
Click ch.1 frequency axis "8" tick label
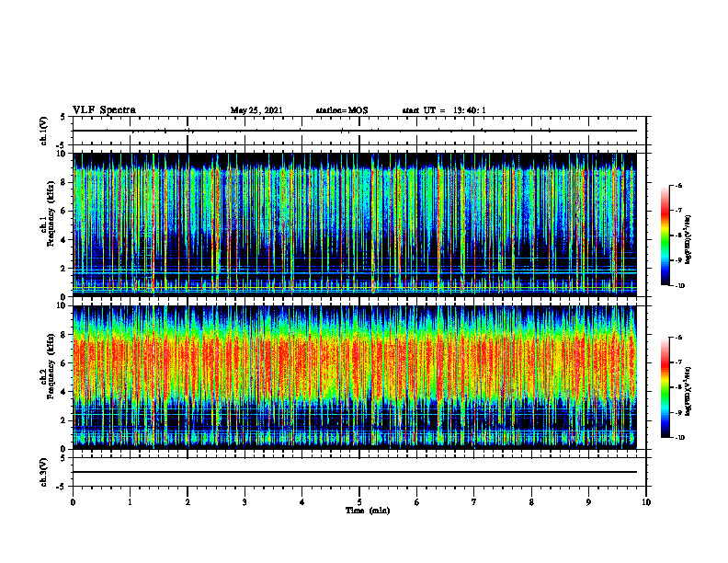(64, 182)
